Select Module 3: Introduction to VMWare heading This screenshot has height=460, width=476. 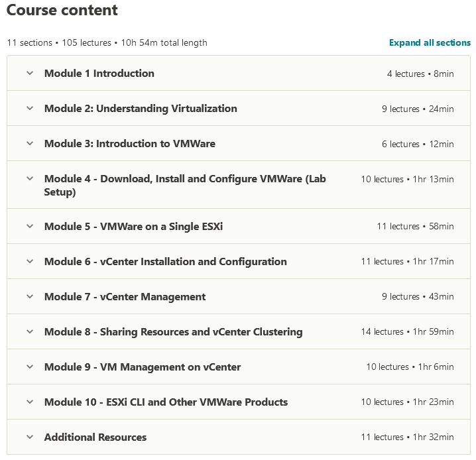pyautogui.click(x=130, y=144)
